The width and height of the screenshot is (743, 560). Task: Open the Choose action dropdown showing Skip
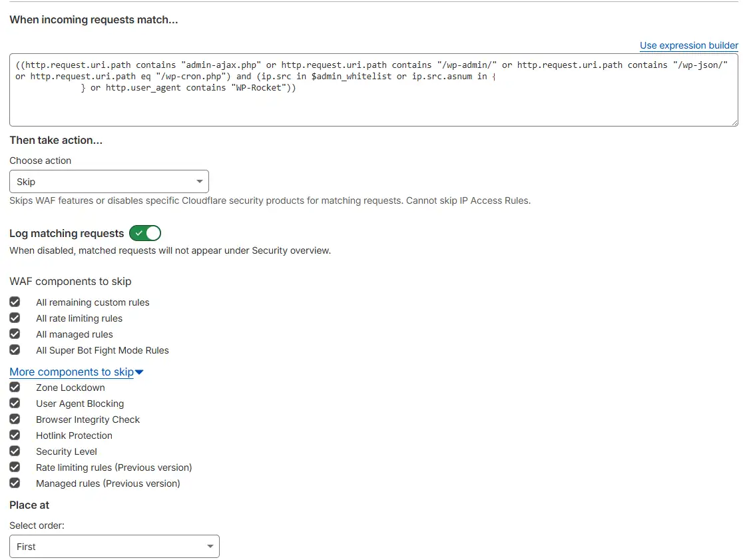109,182
